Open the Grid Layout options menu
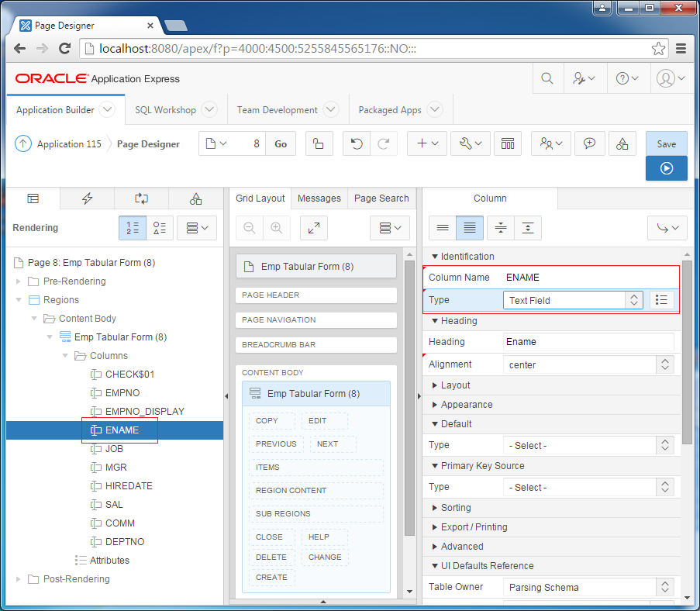 [x=390, y=228]
